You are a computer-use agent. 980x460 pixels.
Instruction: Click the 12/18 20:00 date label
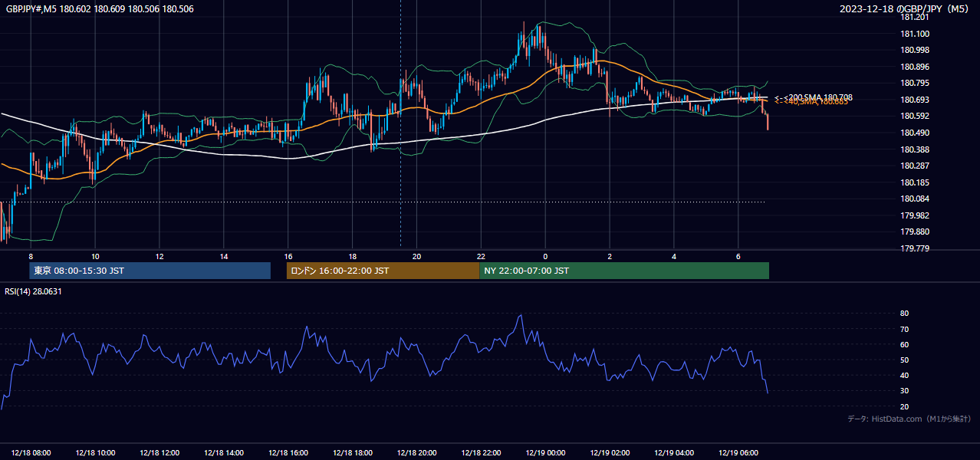[x=417, y=453]
